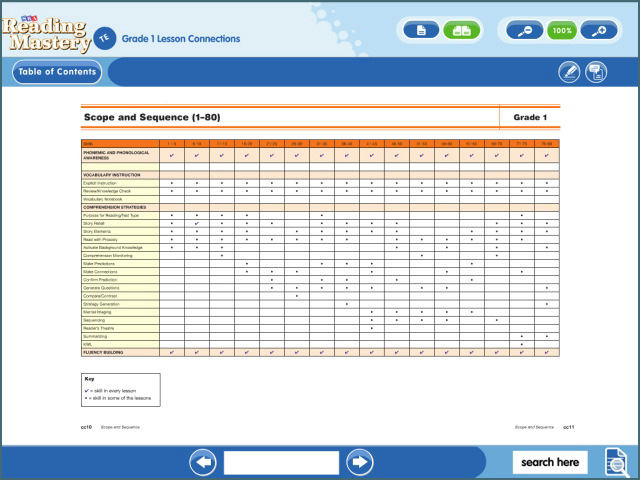Click the document search magnifier icon

click(615, 462)
